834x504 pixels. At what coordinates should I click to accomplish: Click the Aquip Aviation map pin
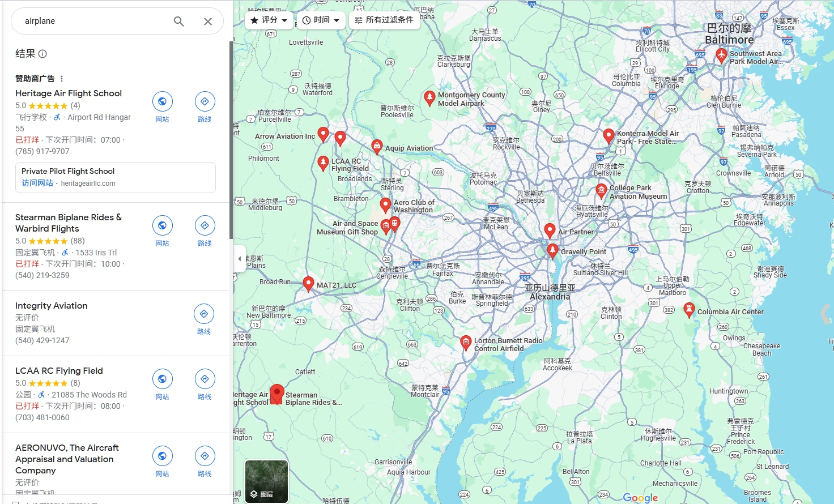[377, 147]
